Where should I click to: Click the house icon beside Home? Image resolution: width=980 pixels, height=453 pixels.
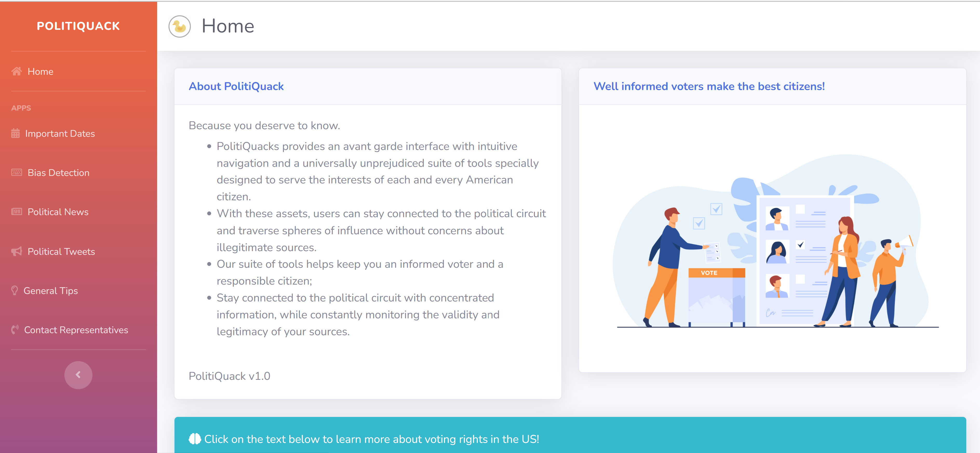(17, 71)
